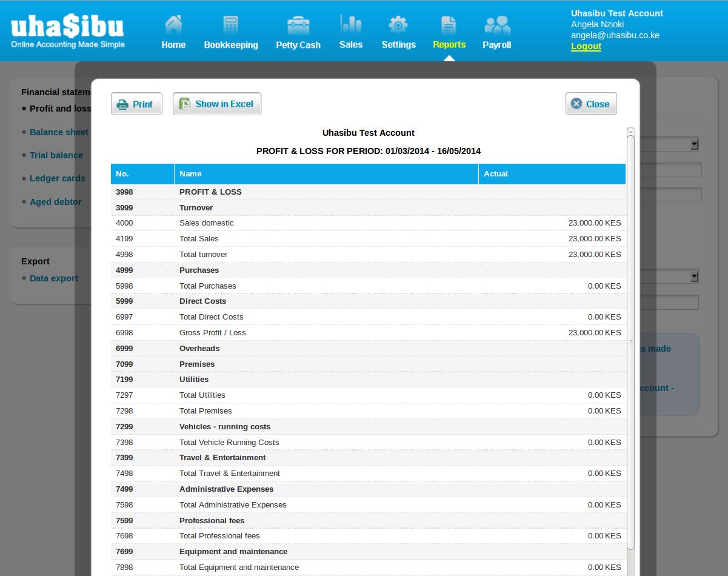The width and height of the screenshot is (728, 576).
Task: Open the upper dropdown behind the dialog
Action: click(695, 144)
